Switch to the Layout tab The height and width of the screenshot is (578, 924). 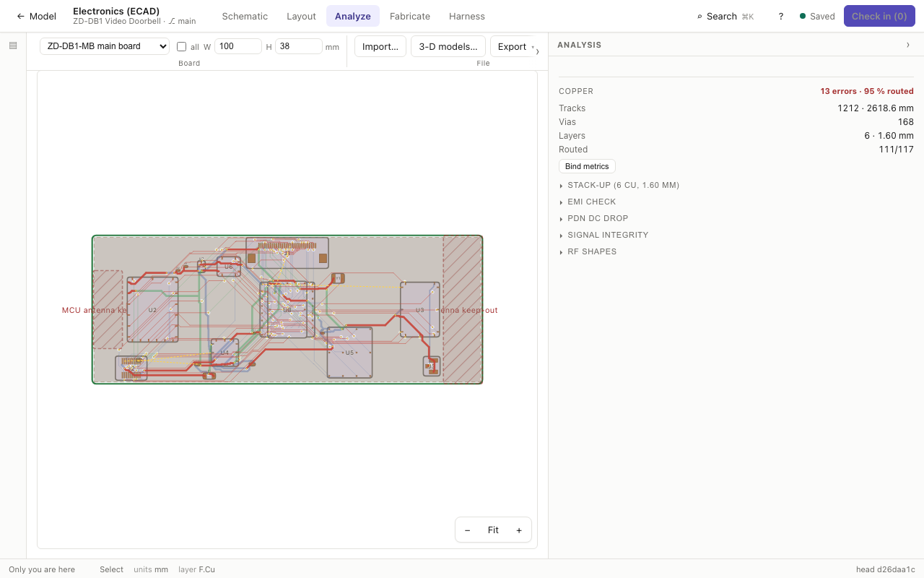tap(301, 16)
